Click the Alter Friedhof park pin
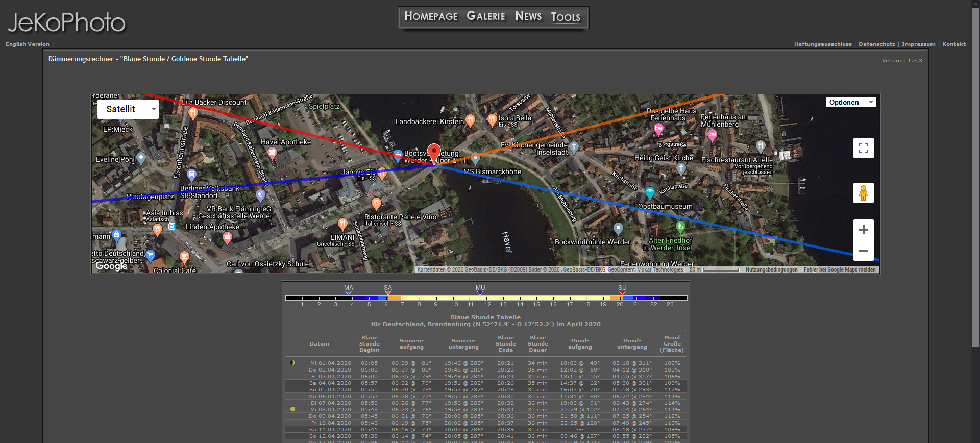980x443 pixels. (680, 227)
